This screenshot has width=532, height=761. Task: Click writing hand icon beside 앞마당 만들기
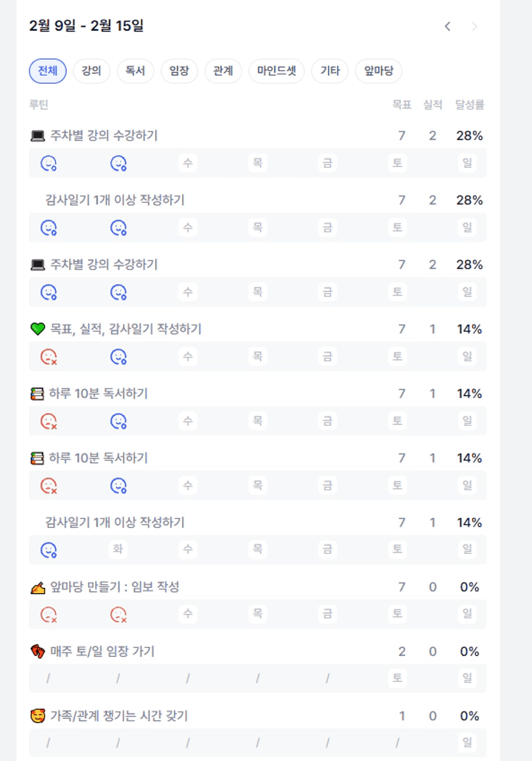(x=38, y=587)
